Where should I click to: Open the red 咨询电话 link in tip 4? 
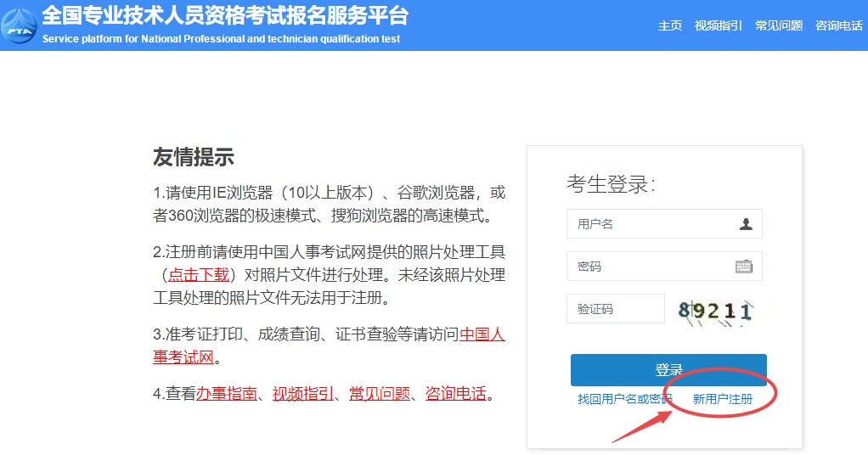(x=455, y=394)
